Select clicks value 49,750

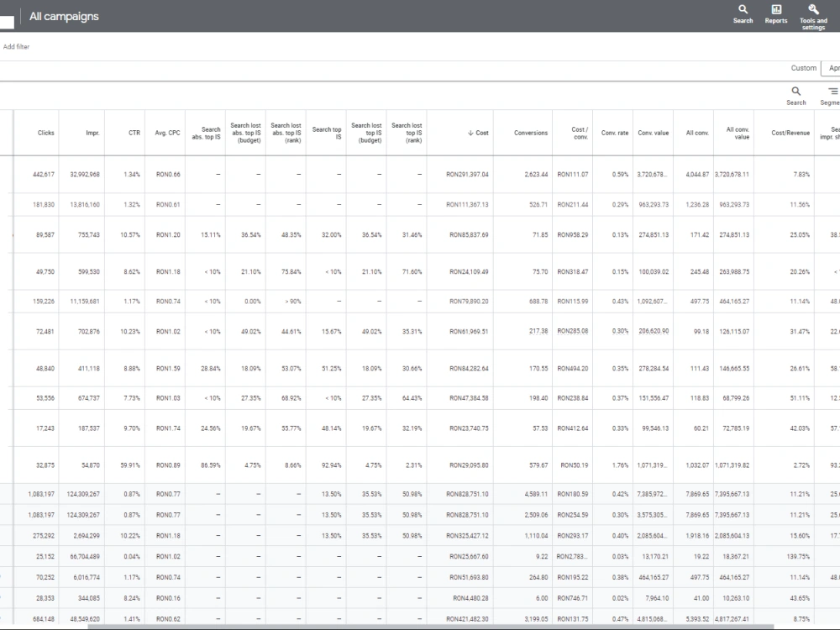(45, 271)
